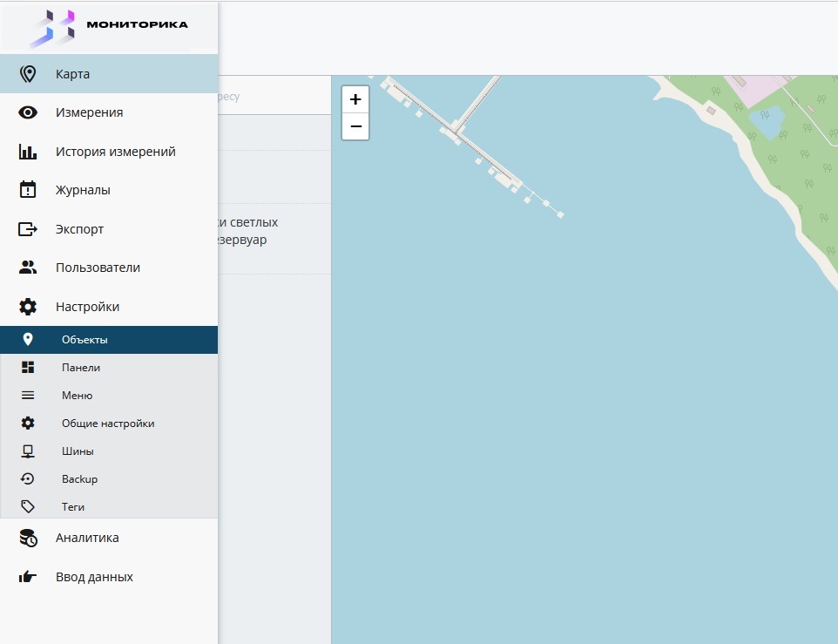The height and width of the screenshot is (644, 838).
Task: Click the bar chart icon for История измерений
Action: 28,152
